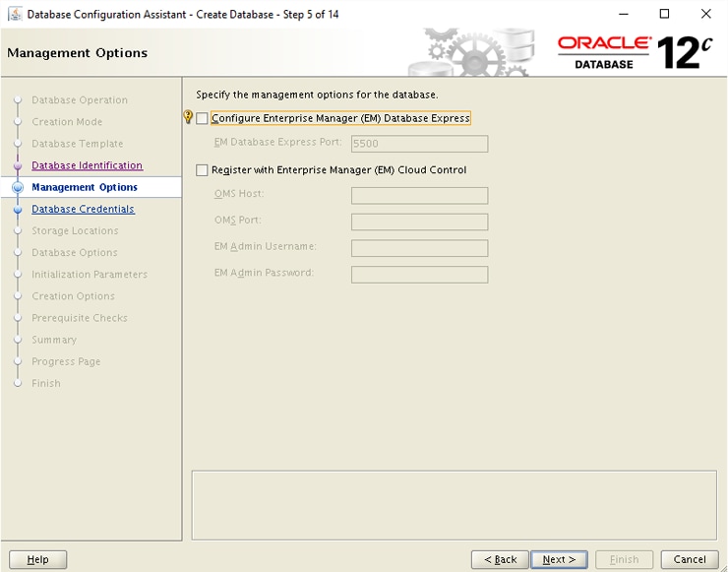Click the Progress Page step label
Image resolution: width=728 pixels, height=572 pixels.
[66, 362]
